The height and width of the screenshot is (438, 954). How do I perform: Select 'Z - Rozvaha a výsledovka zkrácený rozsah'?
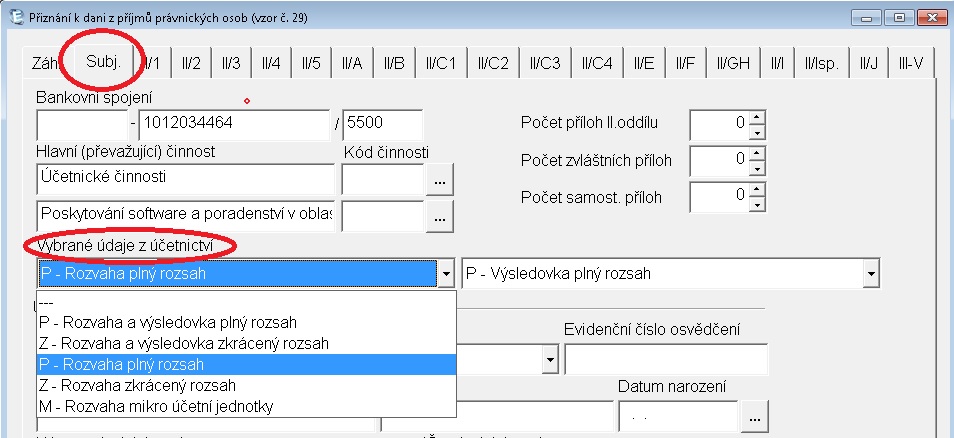point(184,343)
